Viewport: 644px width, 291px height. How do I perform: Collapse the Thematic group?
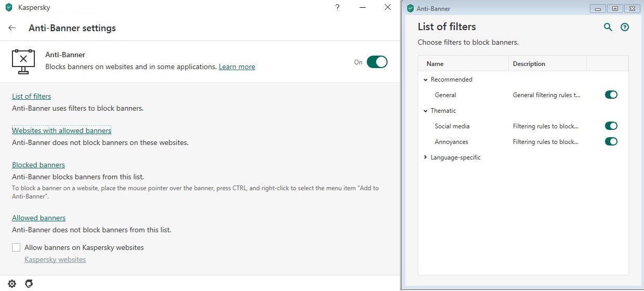[426, 111]
